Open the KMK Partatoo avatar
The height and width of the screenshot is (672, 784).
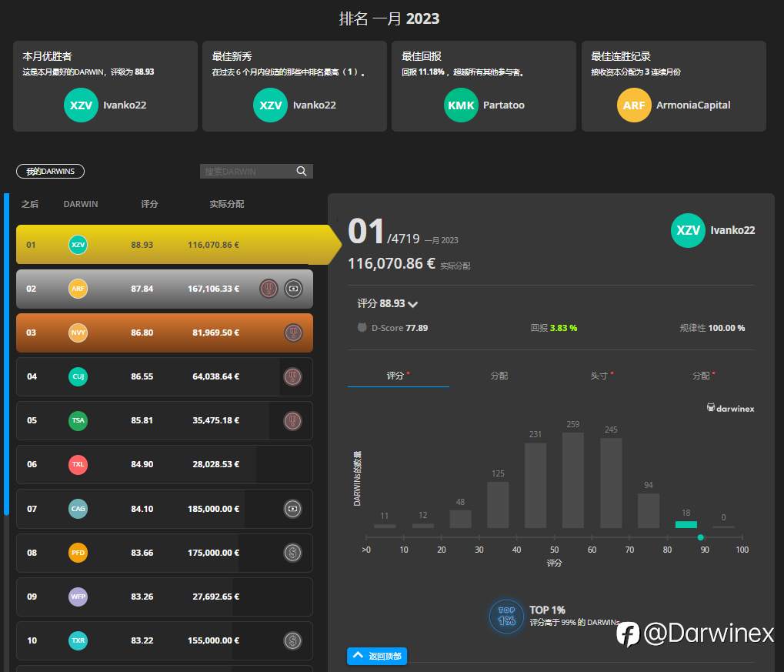[x=461, y=105]
